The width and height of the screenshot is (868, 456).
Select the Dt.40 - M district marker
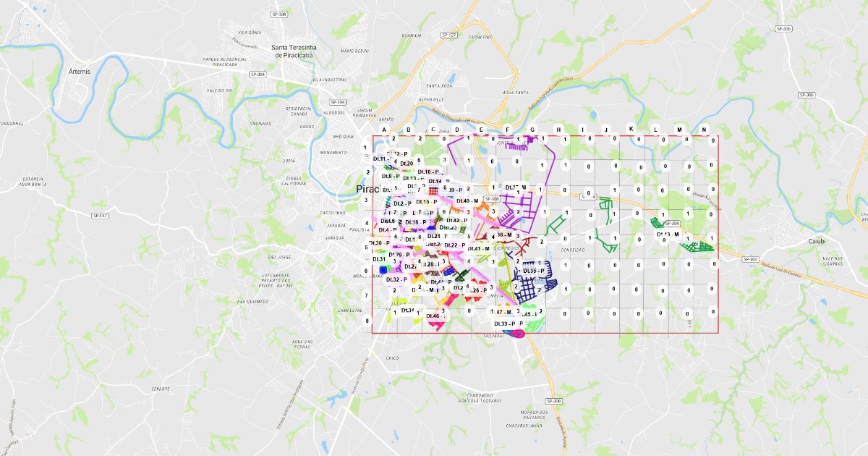(x=468, y=200)
